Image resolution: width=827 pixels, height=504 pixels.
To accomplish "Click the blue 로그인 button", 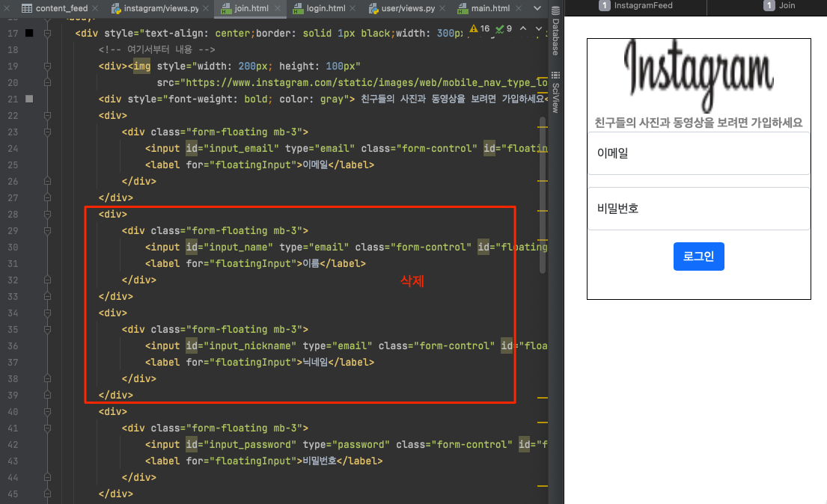I will coord(699,256).
